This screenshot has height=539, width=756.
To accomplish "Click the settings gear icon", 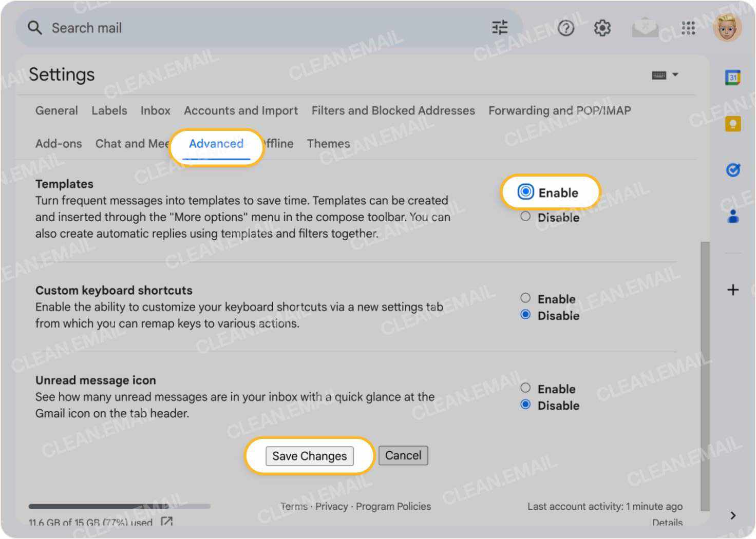I will (601, 28).
